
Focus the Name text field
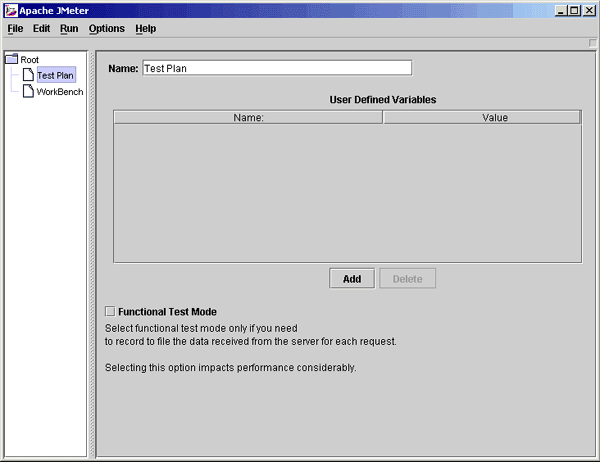pos(277,68)
